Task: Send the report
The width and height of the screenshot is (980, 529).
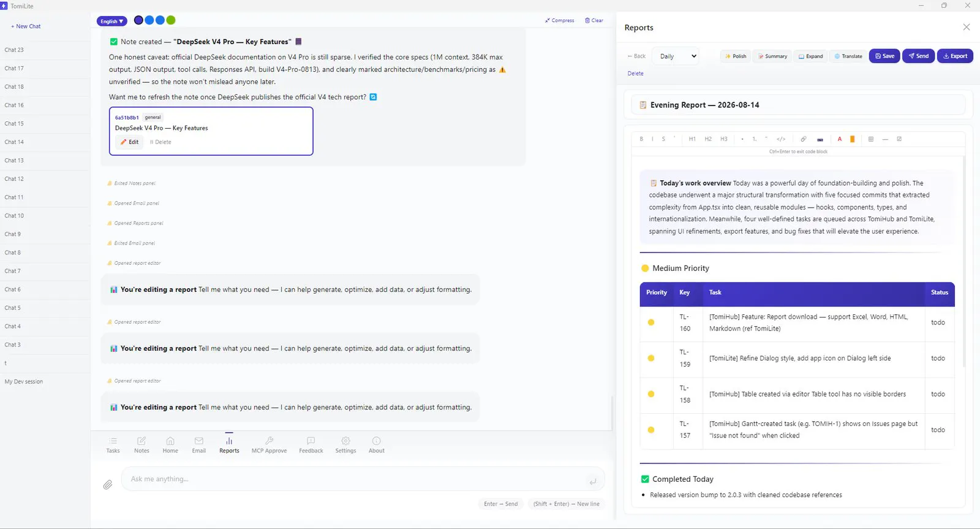Action: pos(919,56)
